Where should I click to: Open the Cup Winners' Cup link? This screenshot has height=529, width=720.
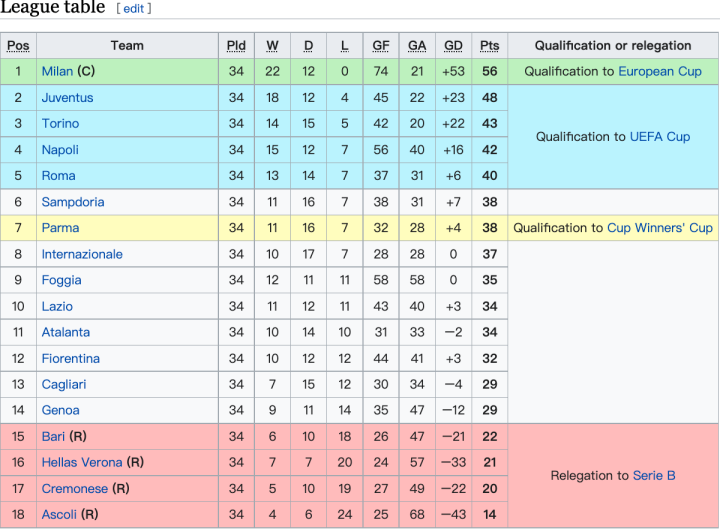[660, 228]
